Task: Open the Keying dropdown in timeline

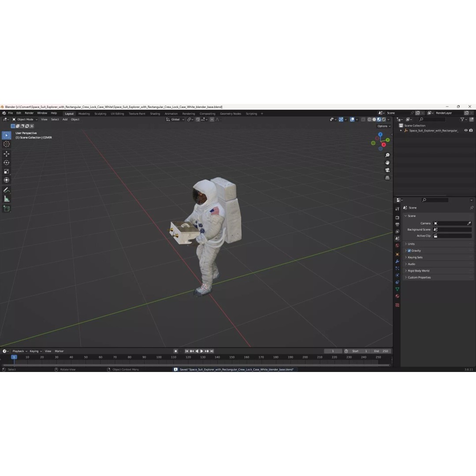Action: tap(36, 351)
